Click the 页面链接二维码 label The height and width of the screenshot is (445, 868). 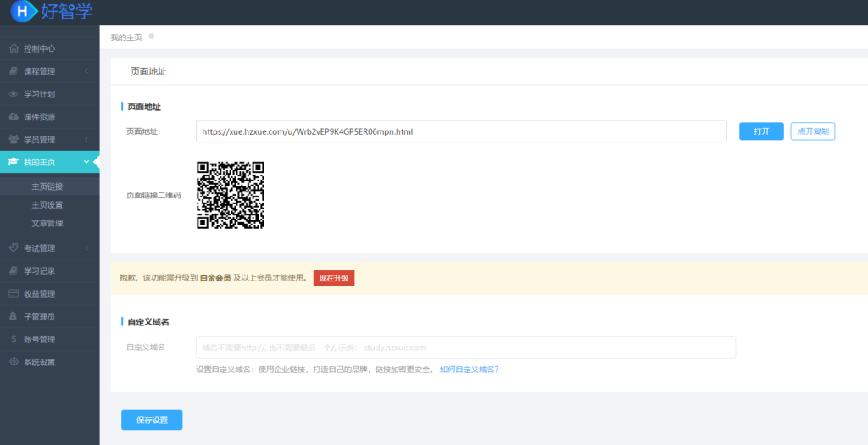(x=153, y=195)
